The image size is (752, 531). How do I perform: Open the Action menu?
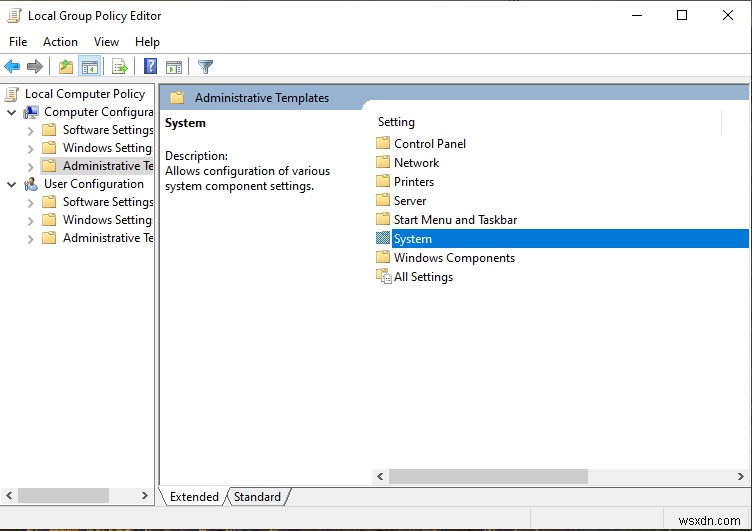[60, 42]
